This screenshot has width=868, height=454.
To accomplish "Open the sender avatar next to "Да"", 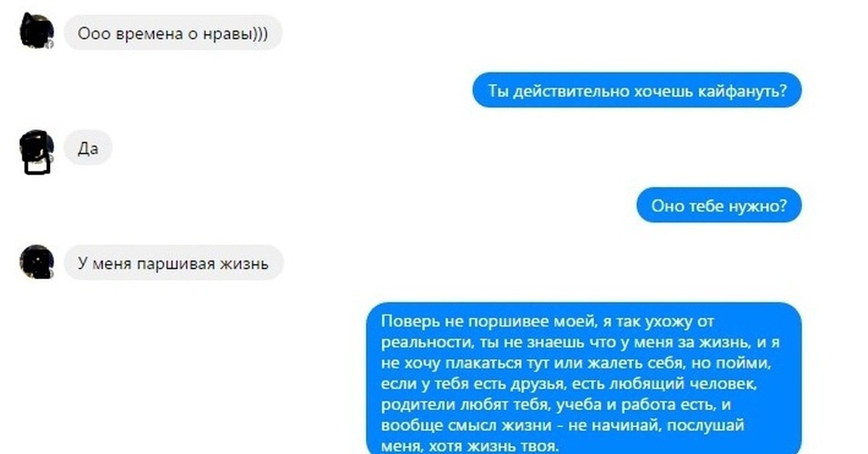I will point(36,147).
